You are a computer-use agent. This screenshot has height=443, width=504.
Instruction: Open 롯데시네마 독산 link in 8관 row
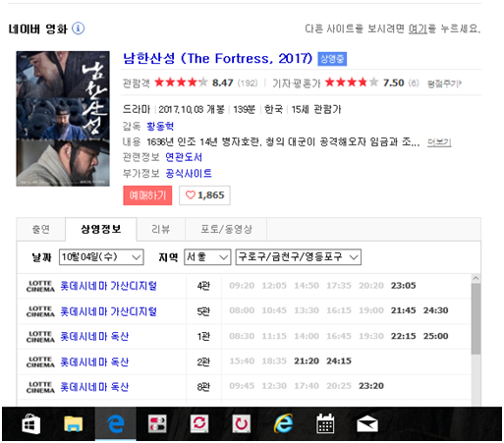click(x=94, y=387)
